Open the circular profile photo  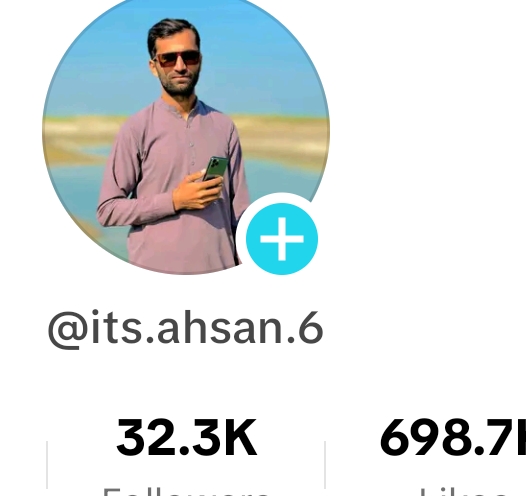point(186,132)
